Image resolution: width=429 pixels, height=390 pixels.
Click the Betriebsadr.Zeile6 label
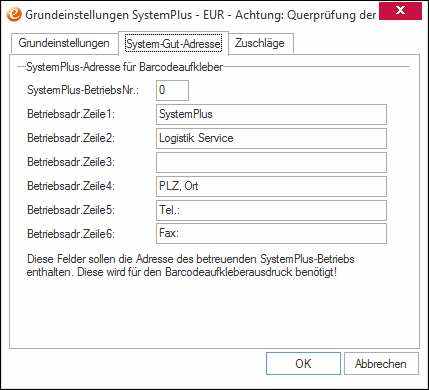(x=71, y=234)
